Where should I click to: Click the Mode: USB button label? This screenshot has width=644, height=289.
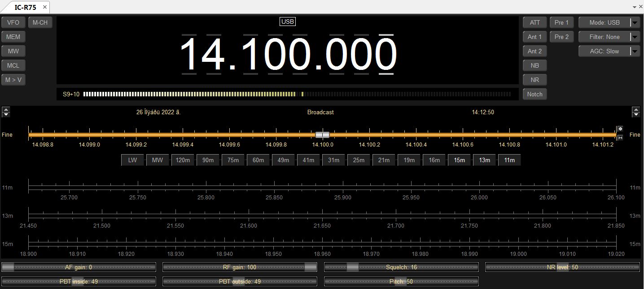coord(605,22)
